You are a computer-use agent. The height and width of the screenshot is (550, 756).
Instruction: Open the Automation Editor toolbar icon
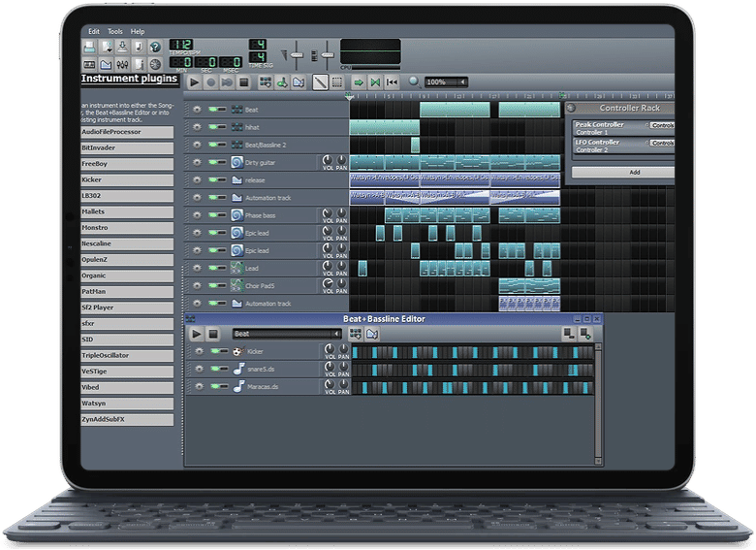click(x=106, y=64)
